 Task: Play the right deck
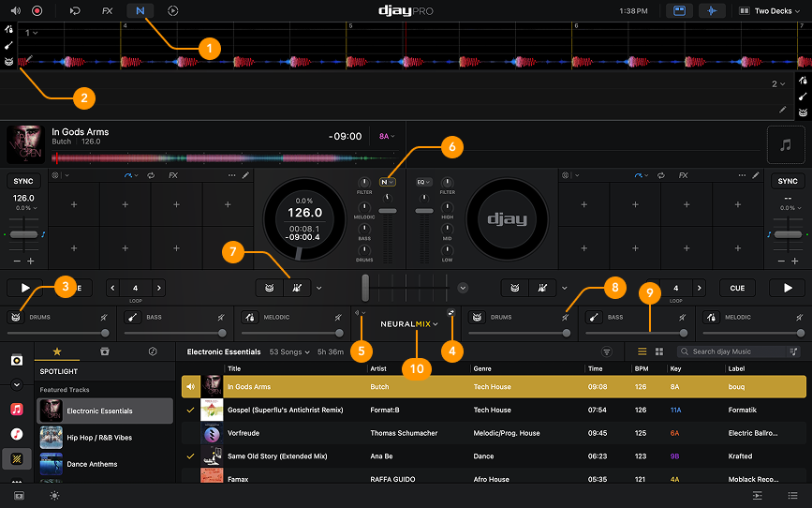click(x=787, y=288)
